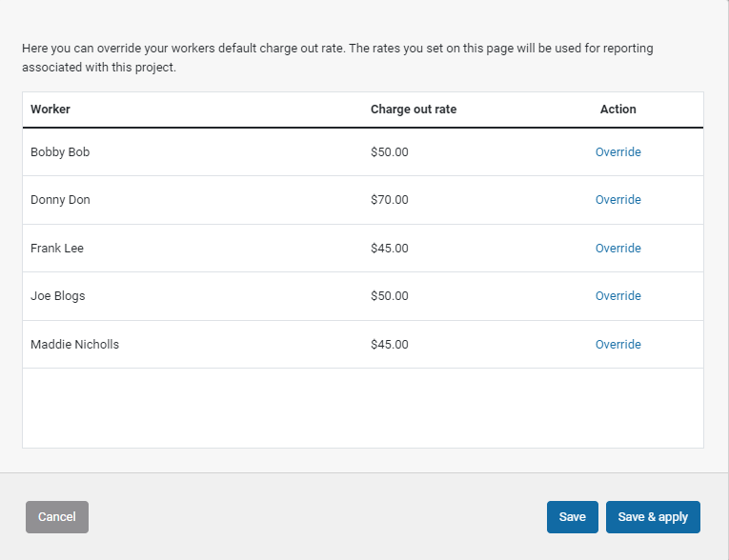This screenshot has height=560, width=729.
Task: Click Joe Blogs' $50.00 rate value
Action: pos(389,296)
